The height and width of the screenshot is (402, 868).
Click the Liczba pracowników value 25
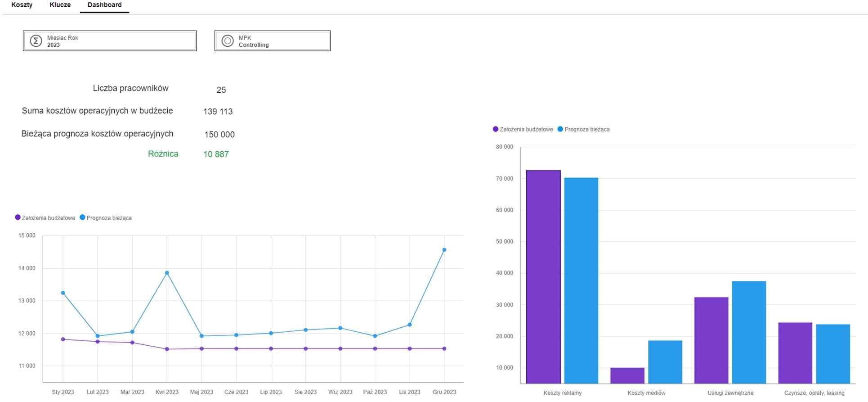click(221, 90)
